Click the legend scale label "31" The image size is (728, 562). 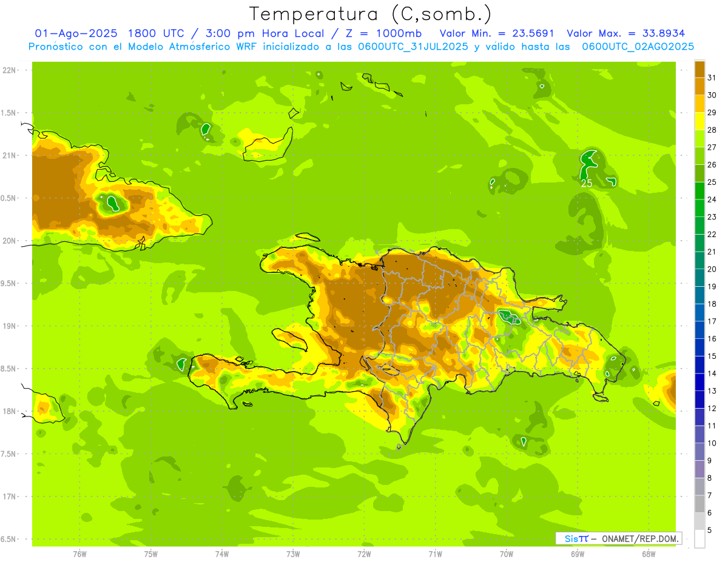(x=712, y=78)
